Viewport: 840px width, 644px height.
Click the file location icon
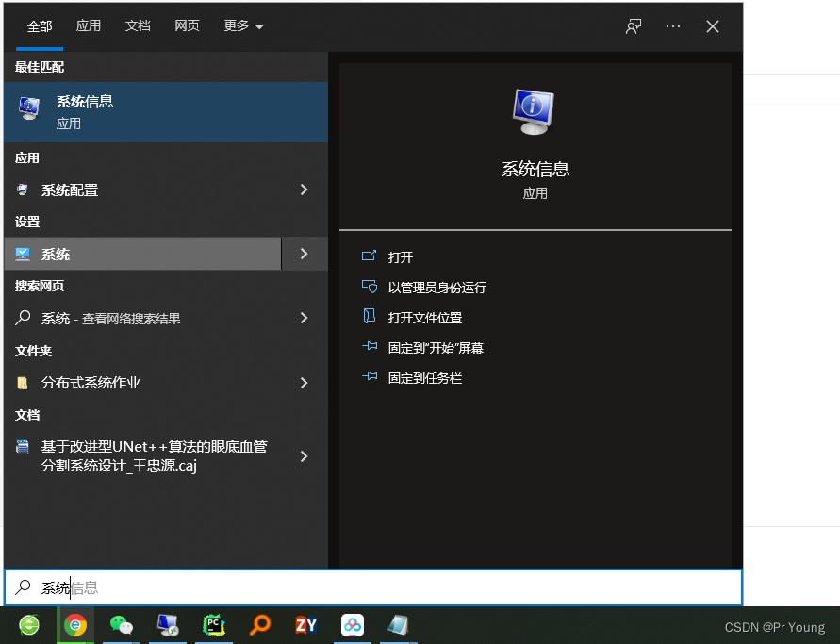[370, 316]
